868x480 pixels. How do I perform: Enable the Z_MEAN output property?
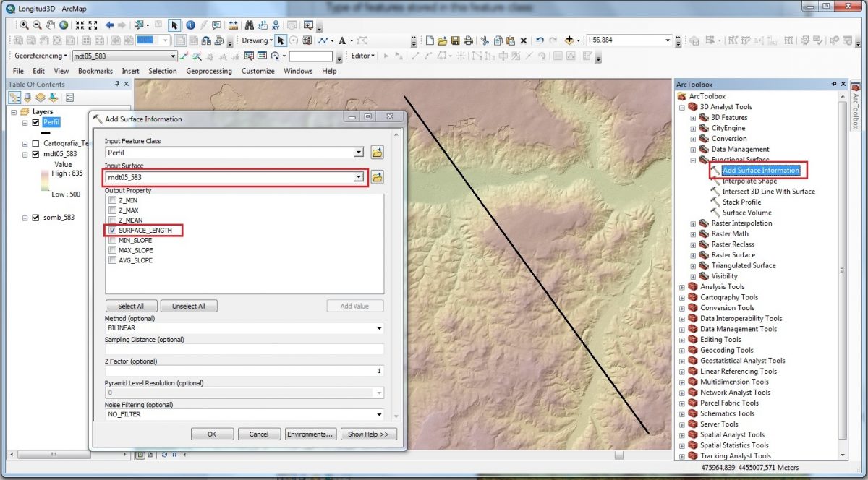(111, 220)
